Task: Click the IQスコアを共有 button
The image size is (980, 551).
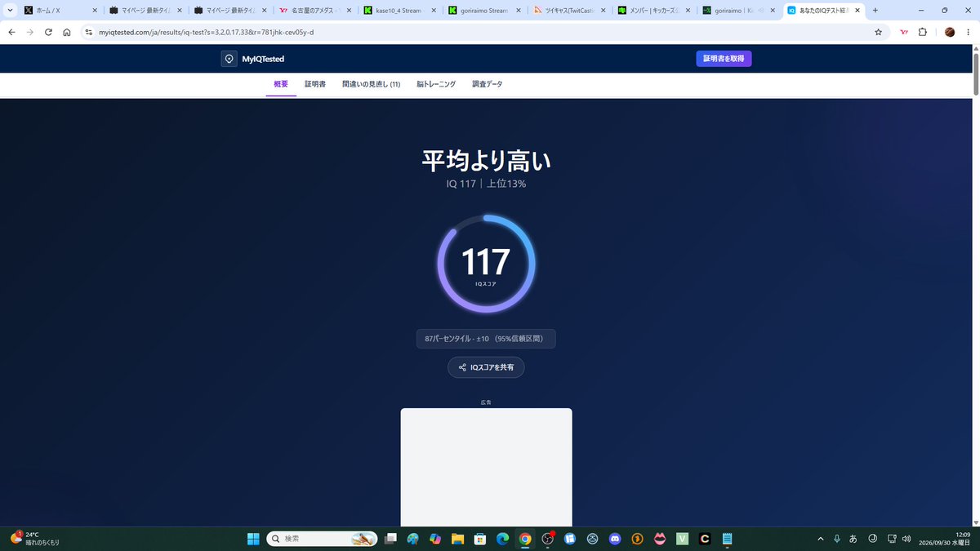Action: pos(486,367)
